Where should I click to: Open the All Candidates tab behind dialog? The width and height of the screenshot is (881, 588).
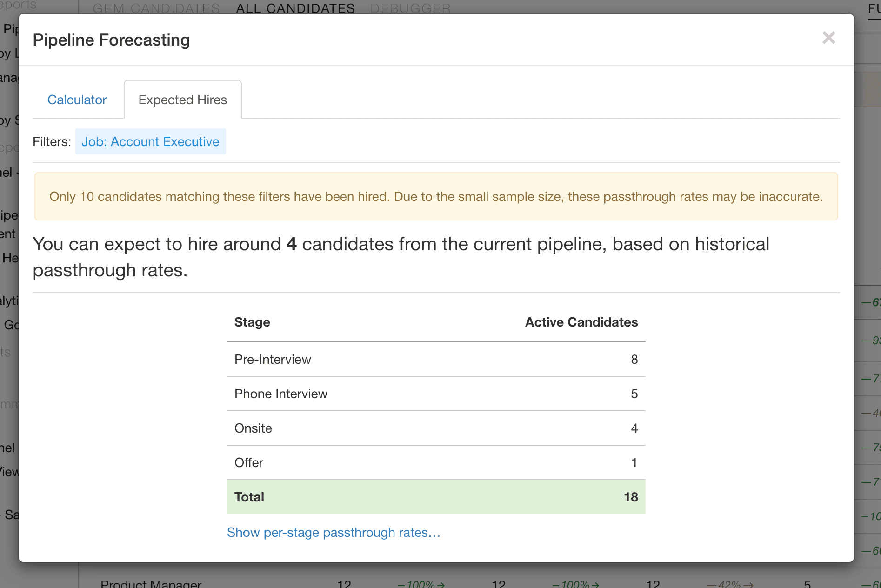[x=295, y=8]
